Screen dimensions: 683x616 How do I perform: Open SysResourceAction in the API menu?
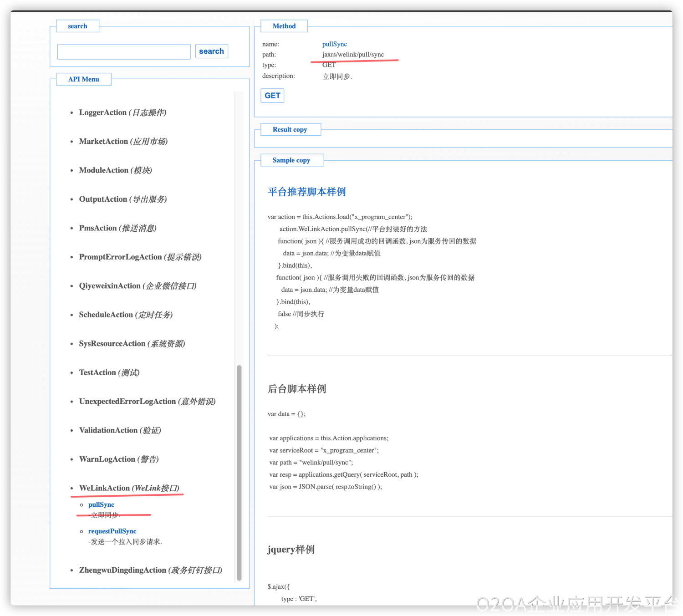click(132, 344)
